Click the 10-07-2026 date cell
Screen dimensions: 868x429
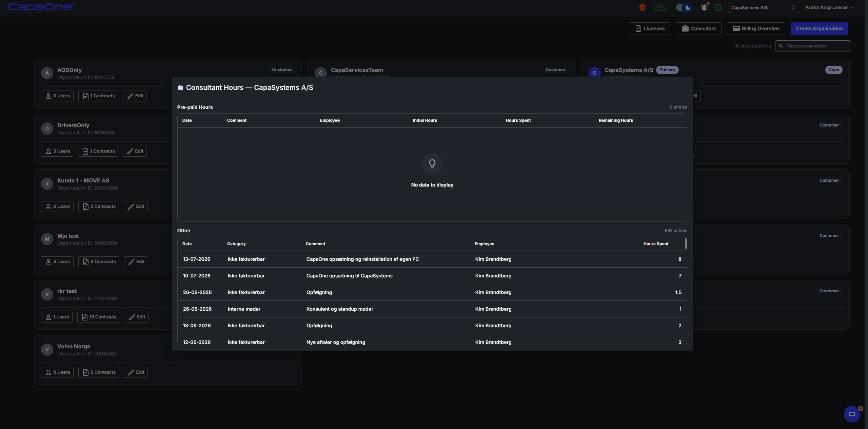pyautogui.click(x=197, y=276)
